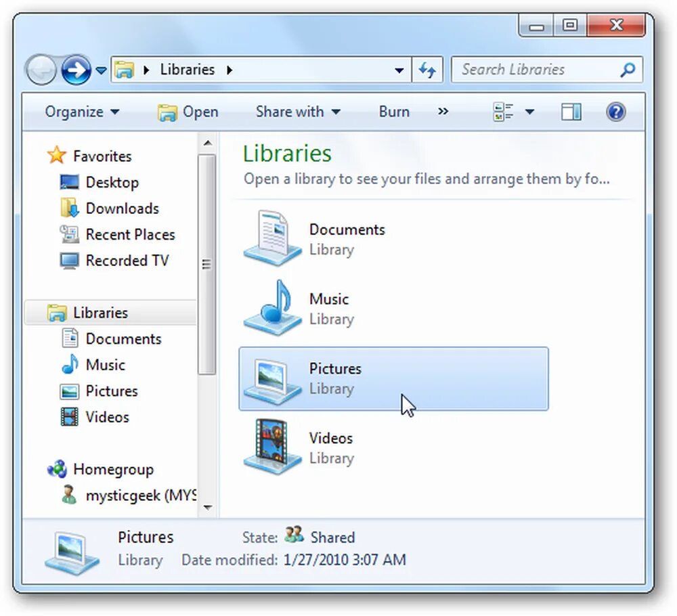
Task: Open Recent Places under Favorites
Action: [131, 234]
